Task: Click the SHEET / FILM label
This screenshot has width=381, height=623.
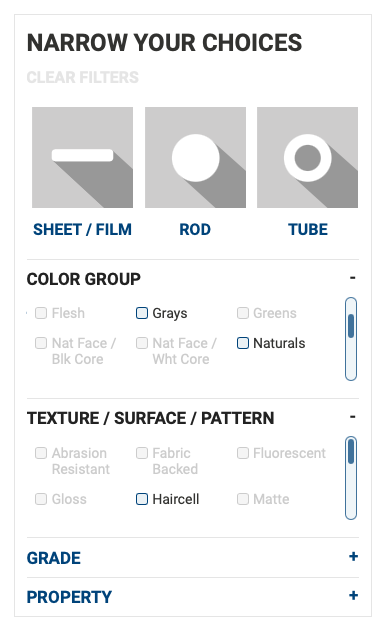Action: click(x=82, y=230)
